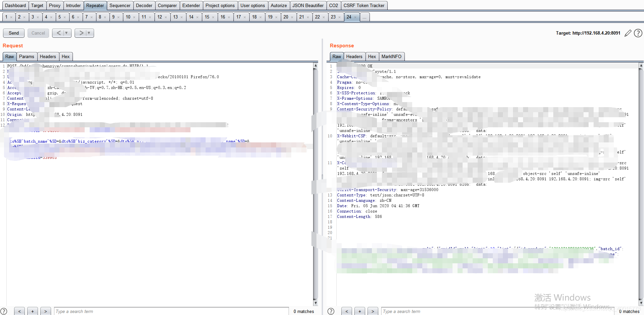Click the Target URL label
The width and height of the screenshot is (644, 315).
(x=588, y=33)
